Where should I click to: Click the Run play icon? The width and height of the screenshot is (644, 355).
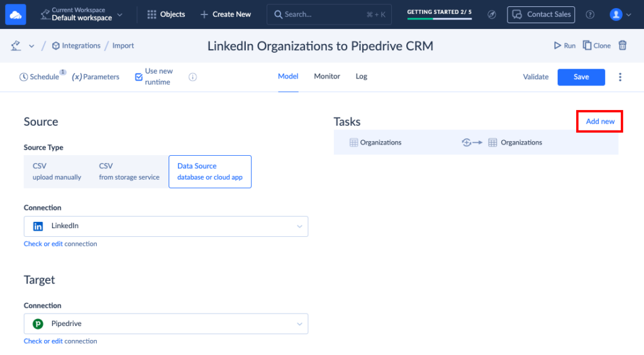tap(557, 46)
